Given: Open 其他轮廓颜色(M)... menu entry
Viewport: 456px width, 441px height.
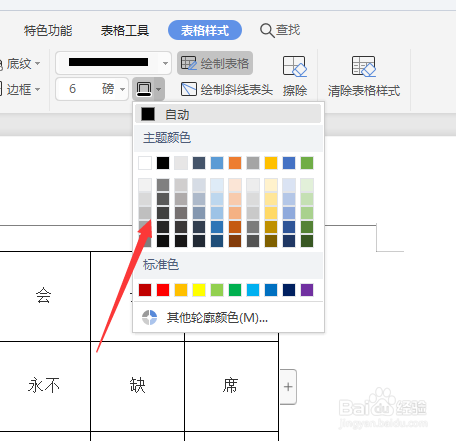Looking at the screenshot, I should click(x=228, y=318).
